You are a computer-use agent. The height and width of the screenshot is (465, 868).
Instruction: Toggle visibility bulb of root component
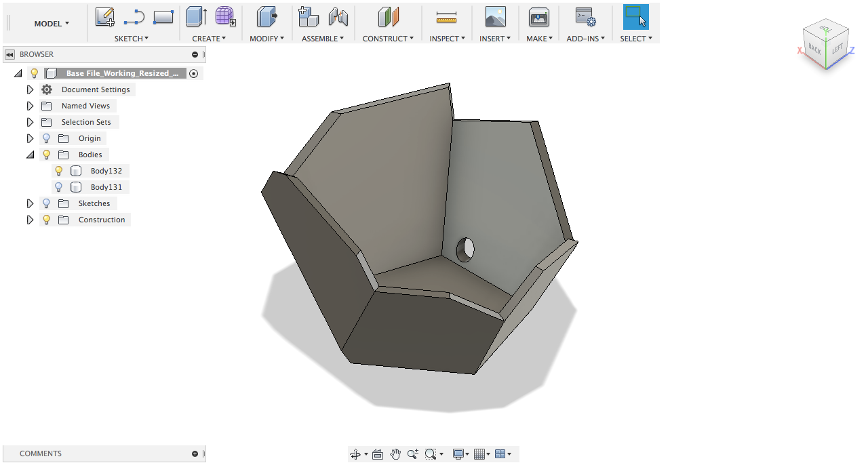35,73
